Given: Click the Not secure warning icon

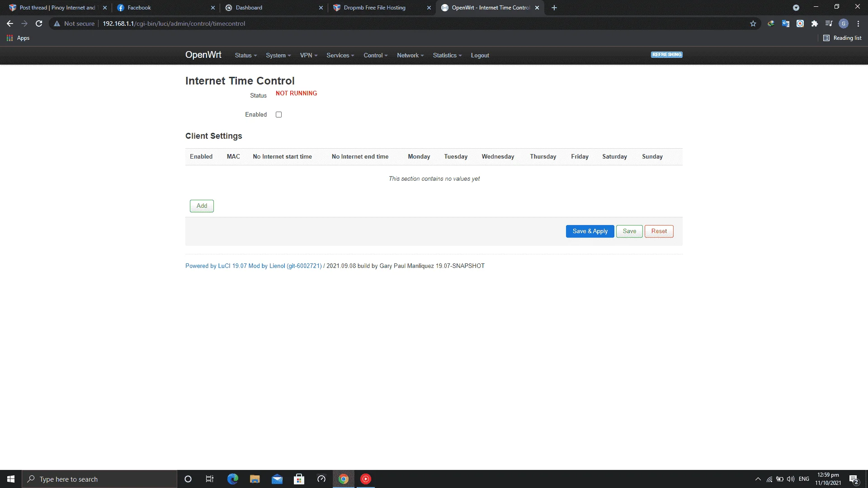Looking at the screenshot, I should pos(57,23).
